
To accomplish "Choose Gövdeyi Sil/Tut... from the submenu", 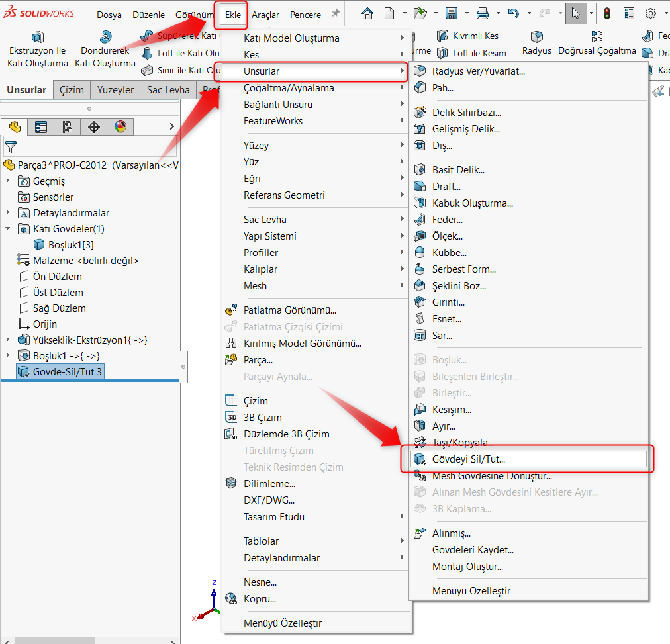I will tap(528, 459).
